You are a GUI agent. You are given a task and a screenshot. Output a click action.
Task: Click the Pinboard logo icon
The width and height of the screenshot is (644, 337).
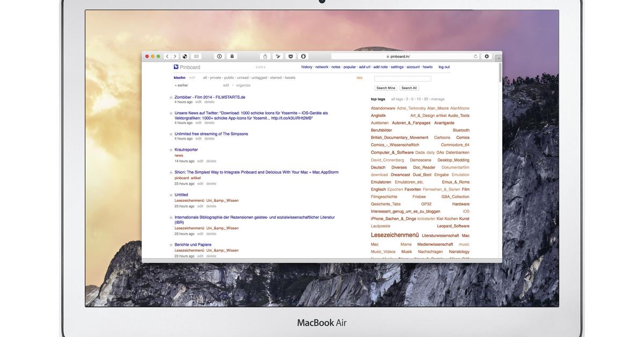point(176,67)
